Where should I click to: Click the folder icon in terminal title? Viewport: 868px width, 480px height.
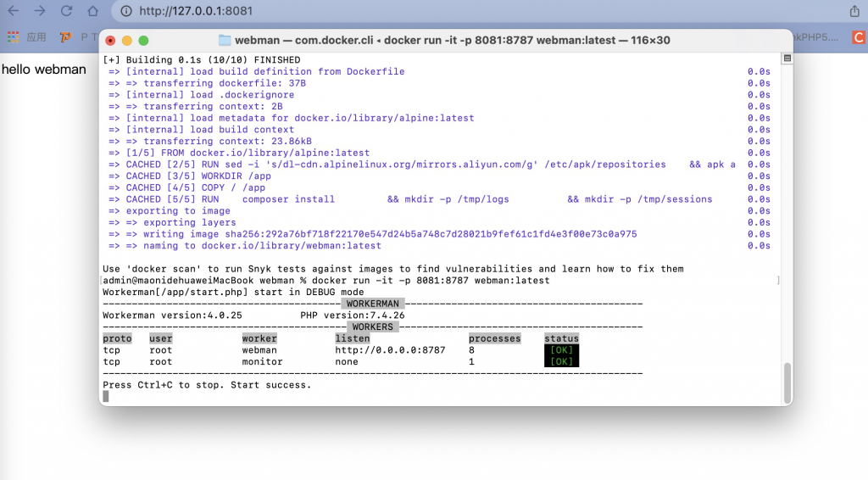click(x=225, y=41)
